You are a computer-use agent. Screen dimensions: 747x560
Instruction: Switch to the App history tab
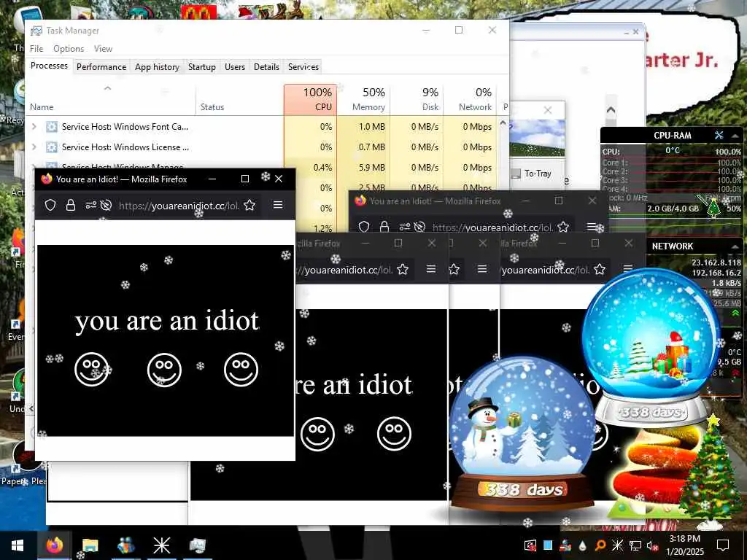coord(158,66)
